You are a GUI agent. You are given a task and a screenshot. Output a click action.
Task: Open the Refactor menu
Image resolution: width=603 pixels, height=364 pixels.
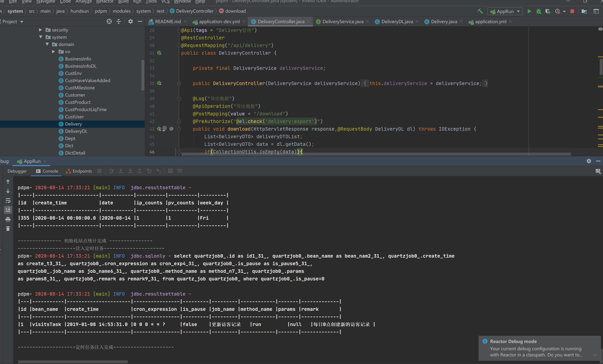tap(105, 1)
